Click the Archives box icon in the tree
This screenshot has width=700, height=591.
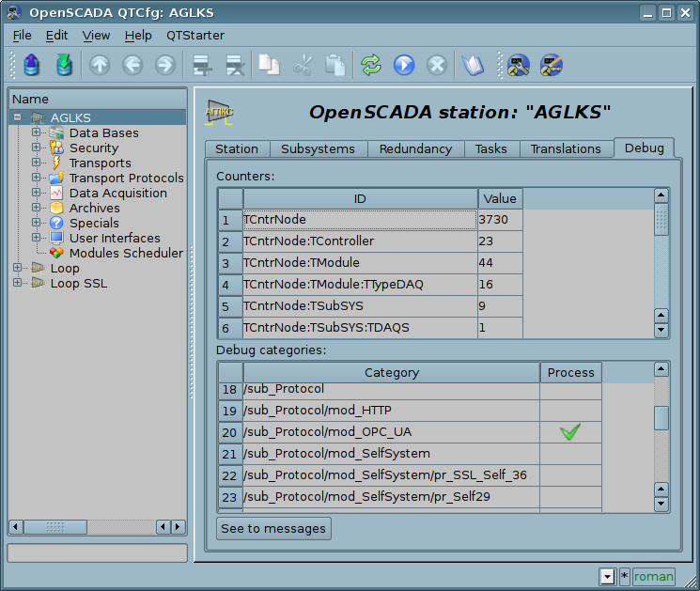click(56, 208)
